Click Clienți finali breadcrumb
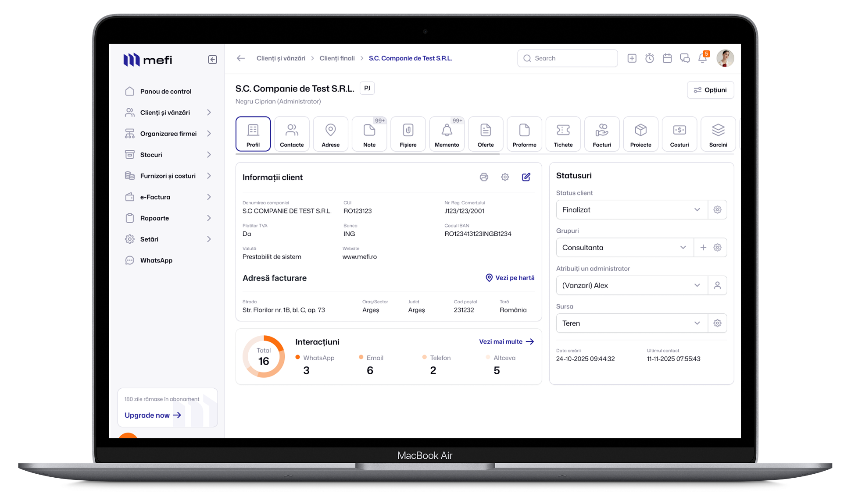 click(337, 58)
